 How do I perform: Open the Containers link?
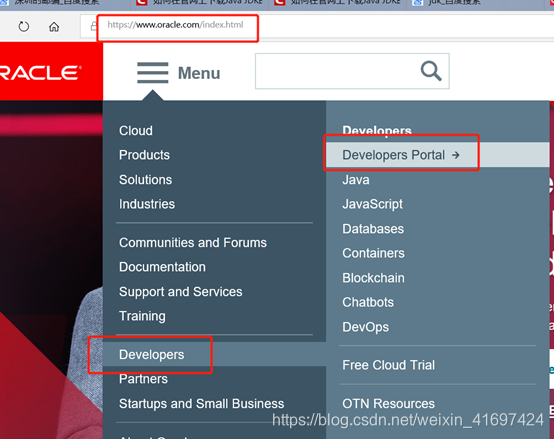click(x=373, y=253)
